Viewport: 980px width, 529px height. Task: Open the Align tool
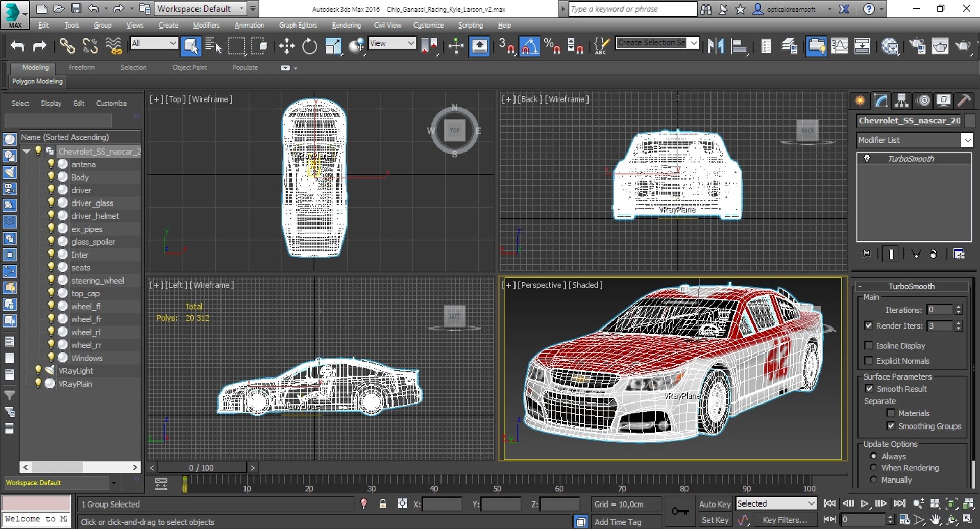pyautogui.click(x=739, y=46)
